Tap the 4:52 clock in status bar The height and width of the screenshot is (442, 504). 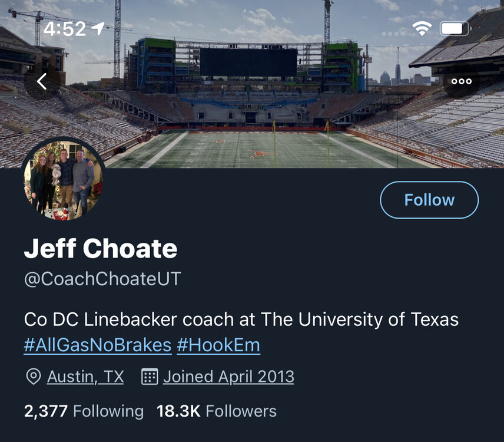click(x=65, y=29)
